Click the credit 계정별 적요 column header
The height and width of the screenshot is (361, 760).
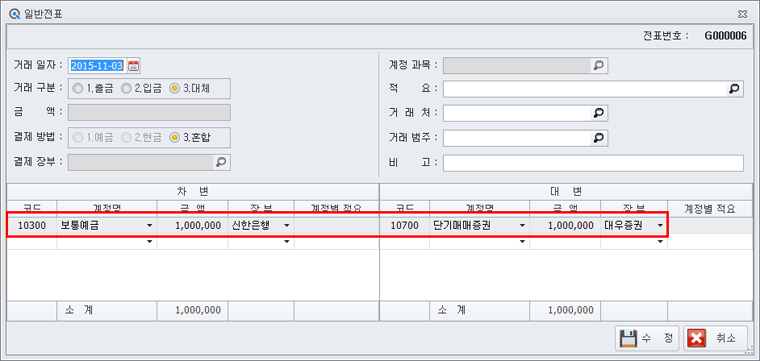710,209
